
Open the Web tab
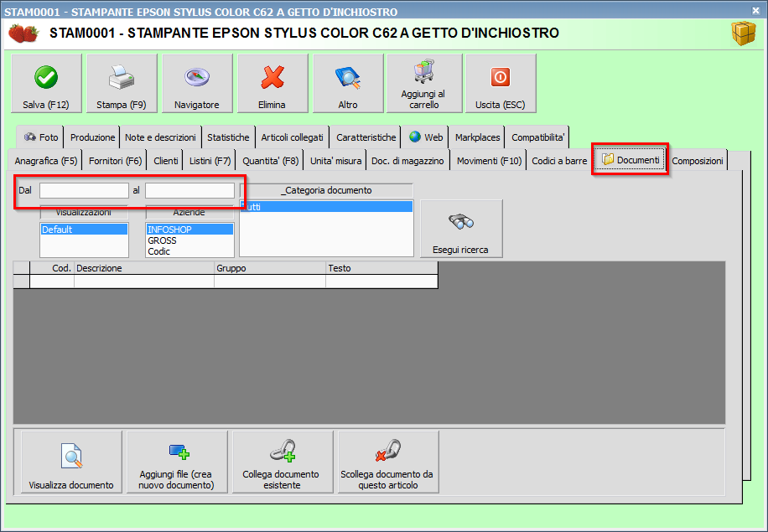coord(426,137)
